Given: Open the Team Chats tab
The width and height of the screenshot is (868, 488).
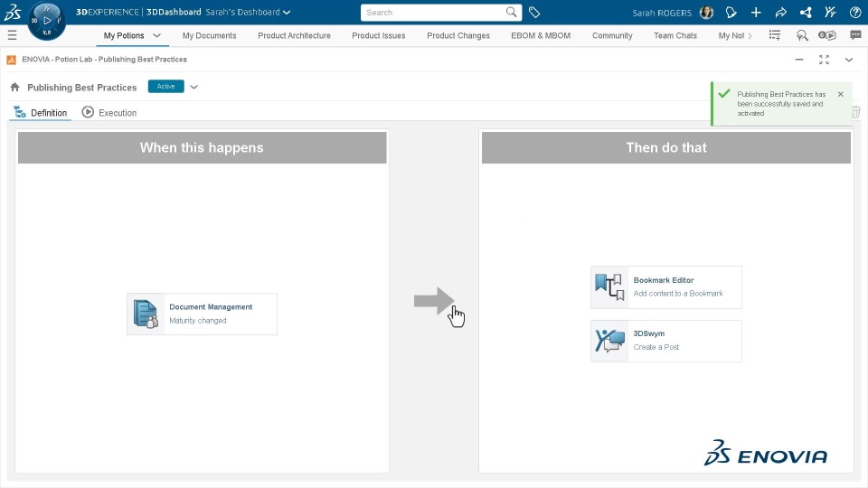Looking at the screenshot, I should tap(675, 35).
